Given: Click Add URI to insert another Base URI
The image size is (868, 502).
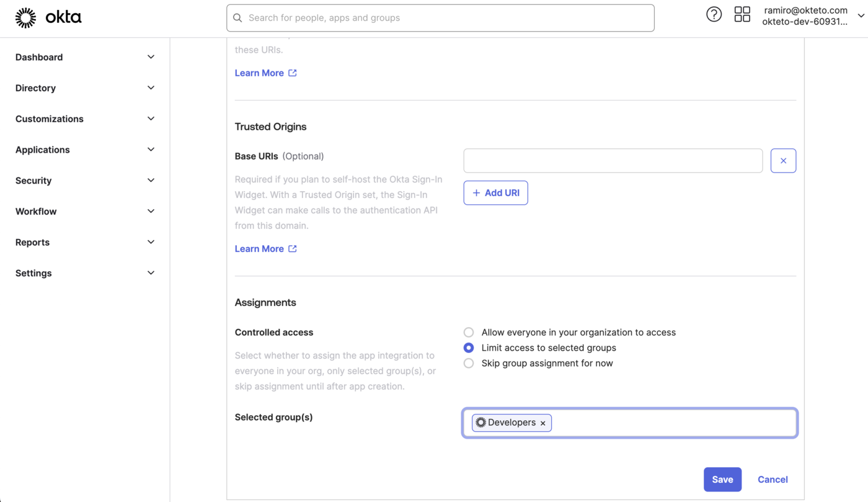Looking at the screenshot, I should click(495, 192).
